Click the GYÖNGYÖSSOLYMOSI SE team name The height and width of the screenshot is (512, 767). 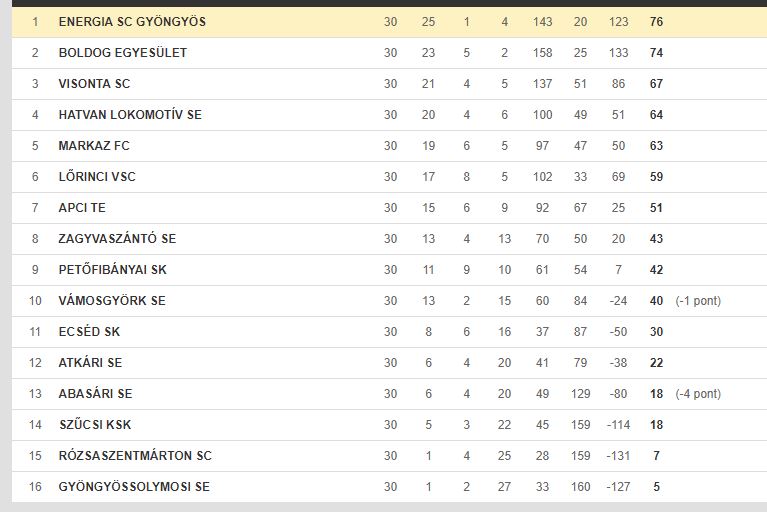point(134,487)
